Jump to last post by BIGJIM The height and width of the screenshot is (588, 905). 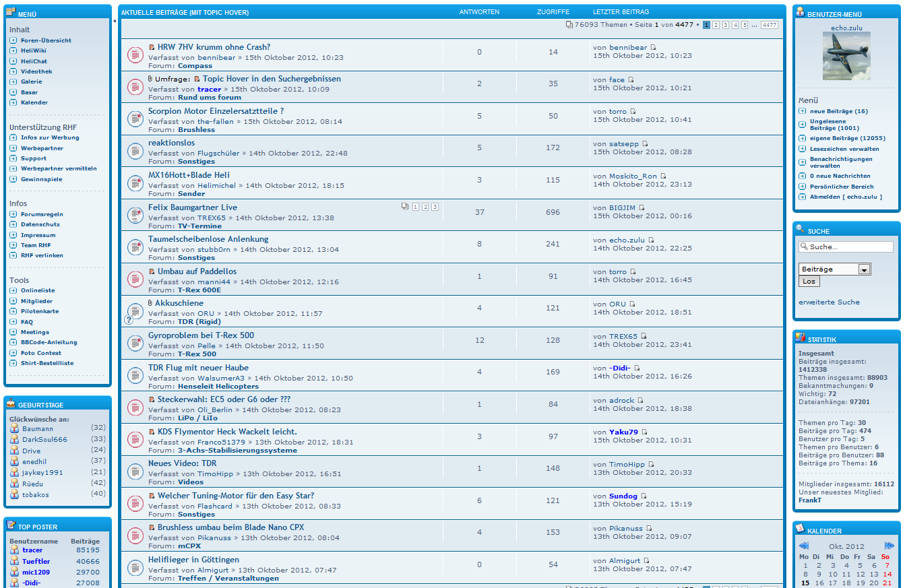tap(642, 208)
